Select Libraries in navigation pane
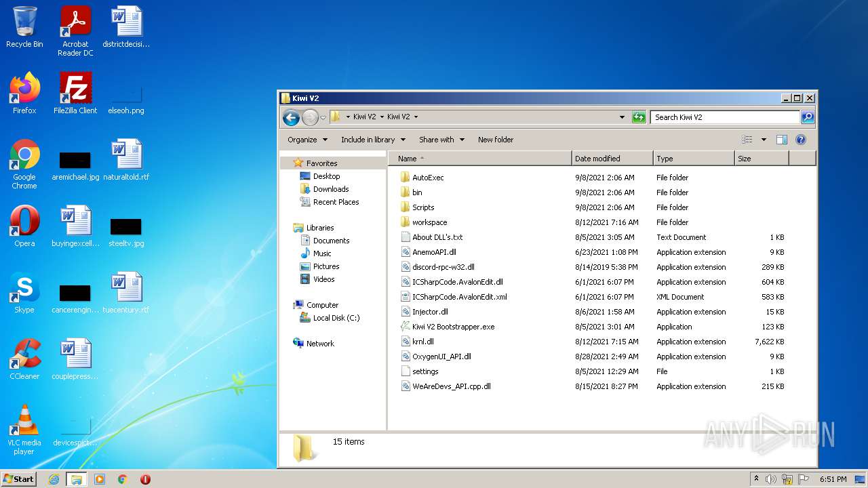The width and height of the screenshot is (868, 488). [x=320, y=228]
